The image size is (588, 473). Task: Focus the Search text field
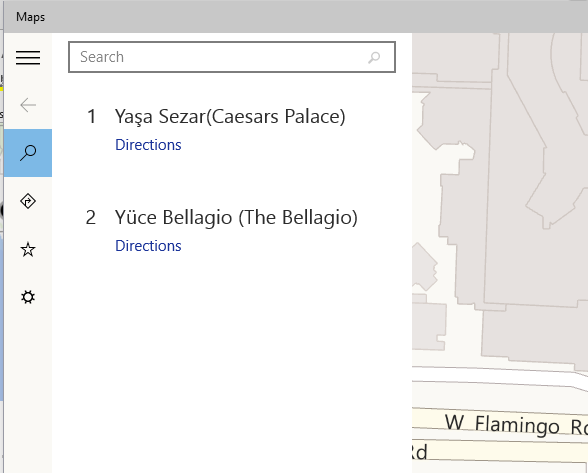coord(232,57)
